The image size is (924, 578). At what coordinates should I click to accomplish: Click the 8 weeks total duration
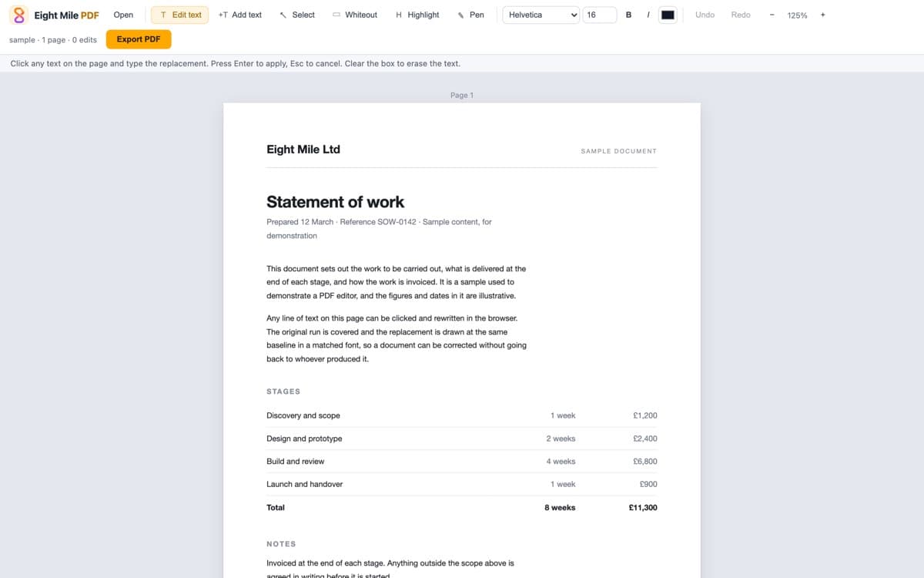pos(560,508)
